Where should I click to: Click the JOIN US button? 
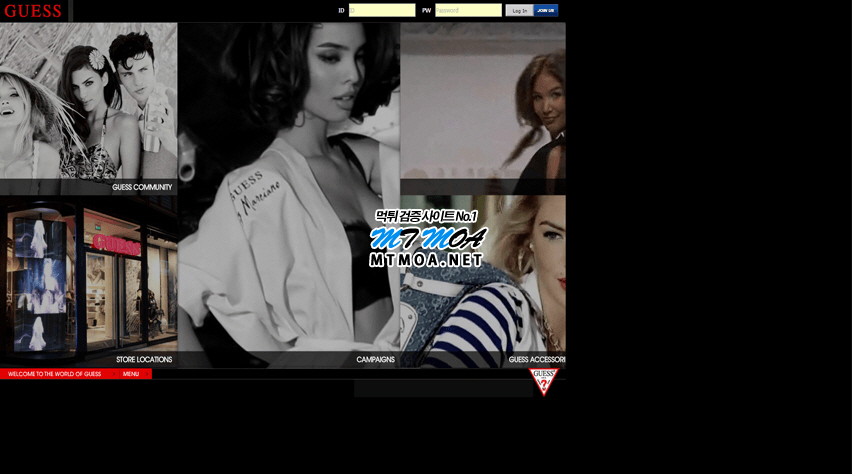click(546, 10)
